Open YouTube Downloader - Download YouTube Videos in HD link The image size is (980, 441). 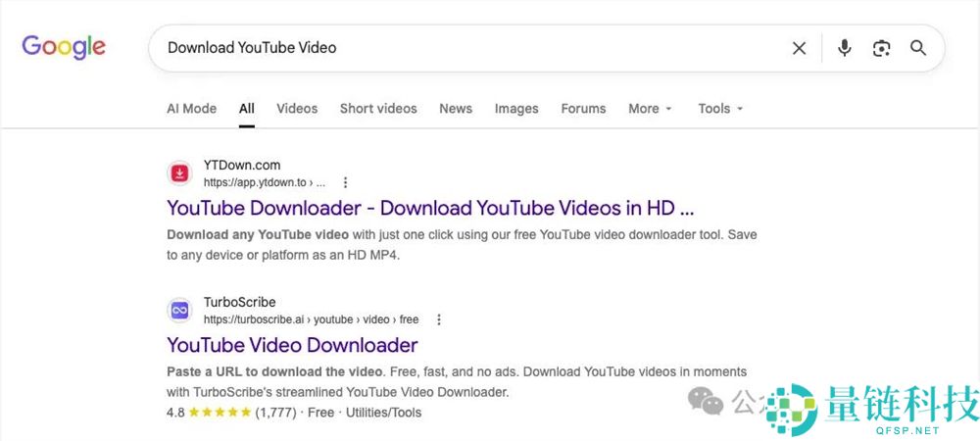tap(430, 208)
